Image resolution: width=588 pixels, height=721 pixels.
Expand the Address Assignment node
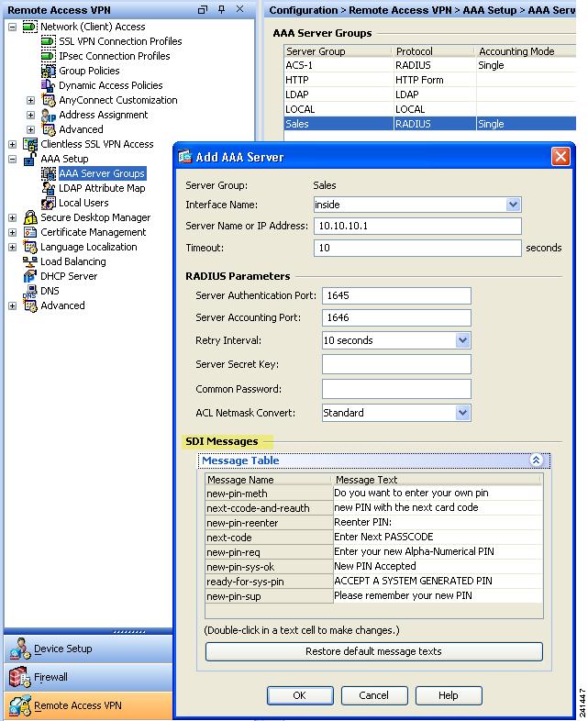(30, 116)
